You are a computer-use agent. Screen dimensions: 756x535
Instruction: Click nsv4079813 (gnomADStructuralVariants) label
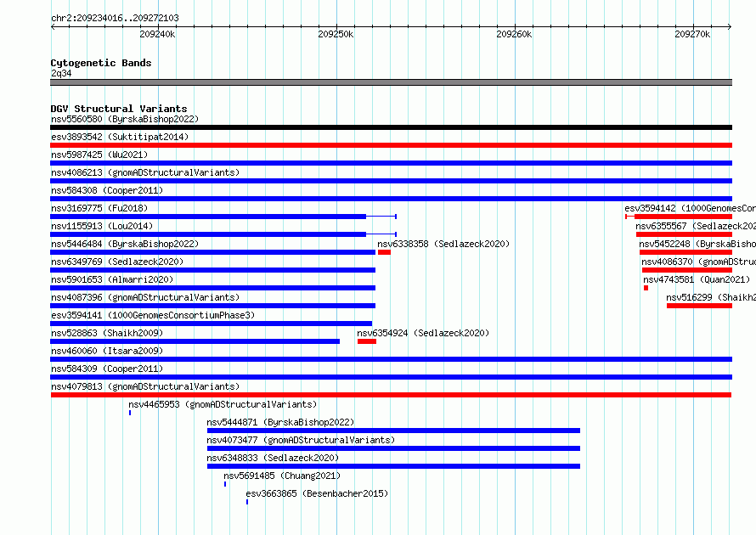coord(145,386)
